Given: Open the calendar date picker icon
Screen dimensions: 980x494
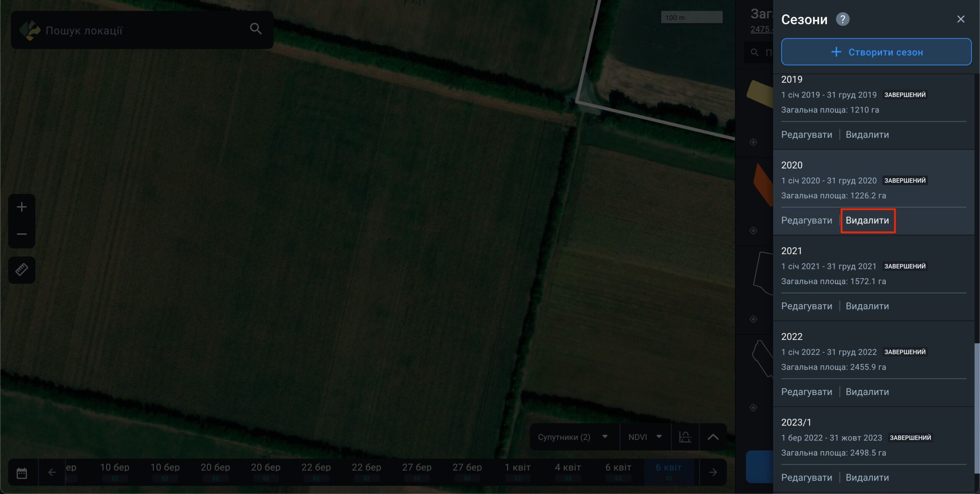Looking at the screenshot, I should (x=22, y=473).
